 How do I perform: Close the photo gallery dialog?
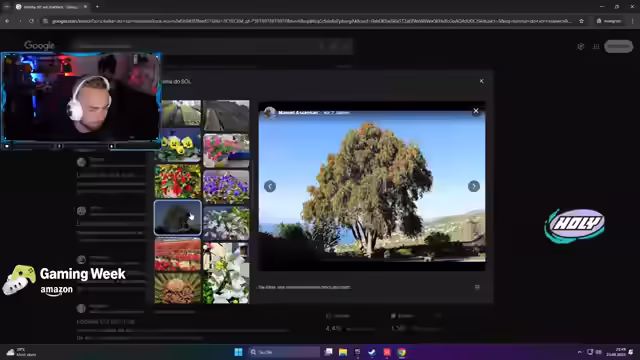tap(482, 81)
